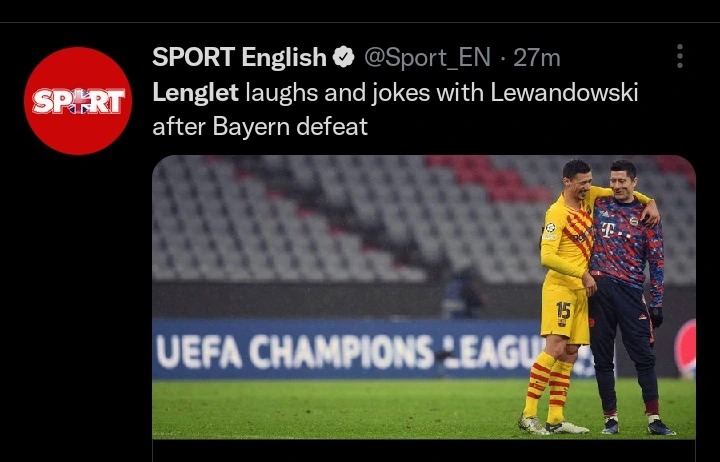Click the UEFA Champions League banner in the photo
The width and height of the screenshot is (720, 462).
coord(349,351)
